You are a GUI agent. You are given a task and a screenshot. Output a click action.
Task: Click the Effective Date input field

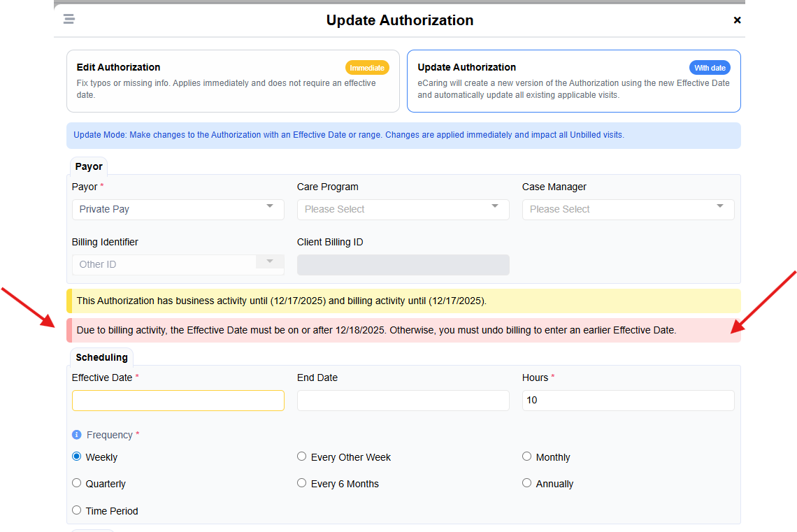pyautogui.click(x=178, y=401)
